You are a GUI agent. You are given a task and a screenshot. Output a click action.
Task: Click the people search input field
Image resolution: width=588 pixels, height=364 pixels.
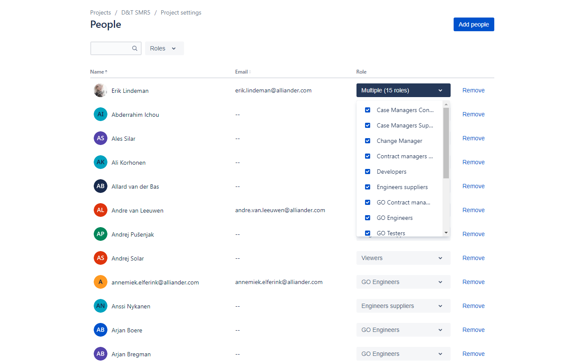pyautogui.click(x=111, y=48)
